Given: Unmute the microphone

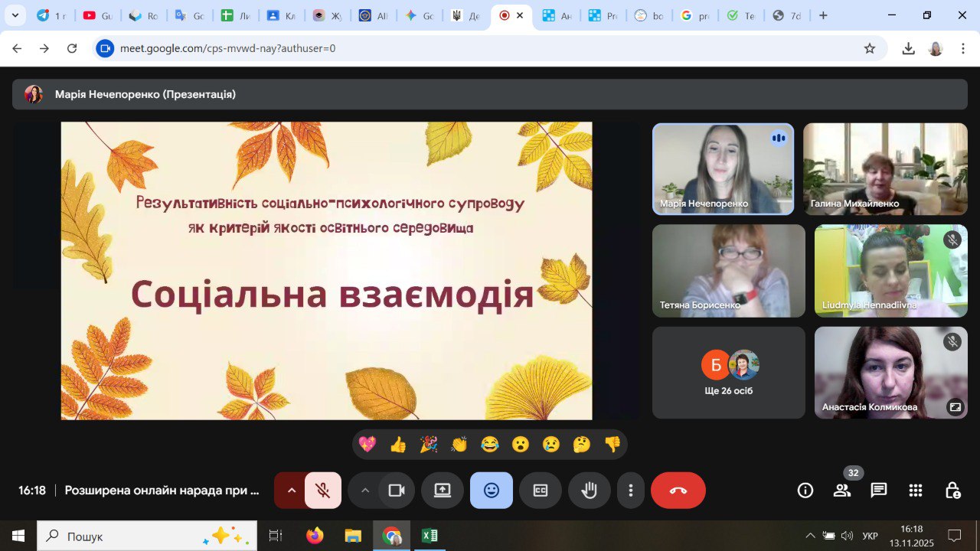Looking at the screenshot, I should click(323, 491).
